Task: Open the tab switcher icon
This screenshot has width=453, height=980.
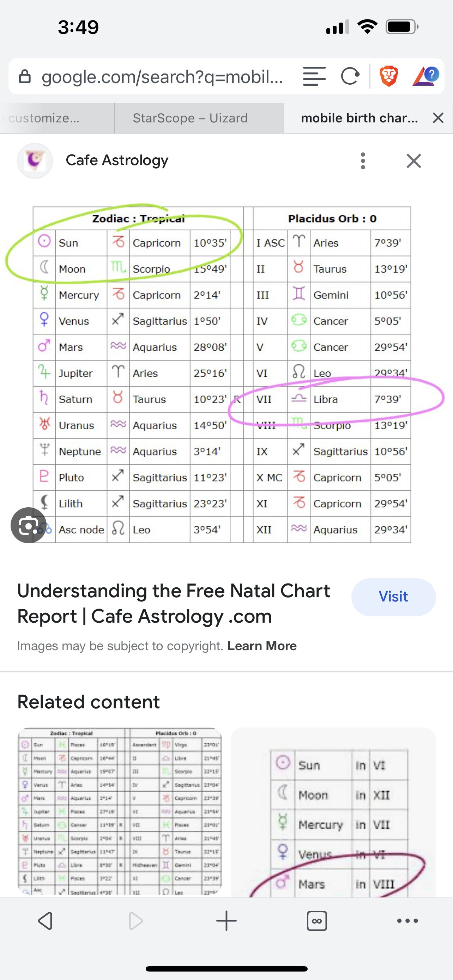Action: (317, 921)
